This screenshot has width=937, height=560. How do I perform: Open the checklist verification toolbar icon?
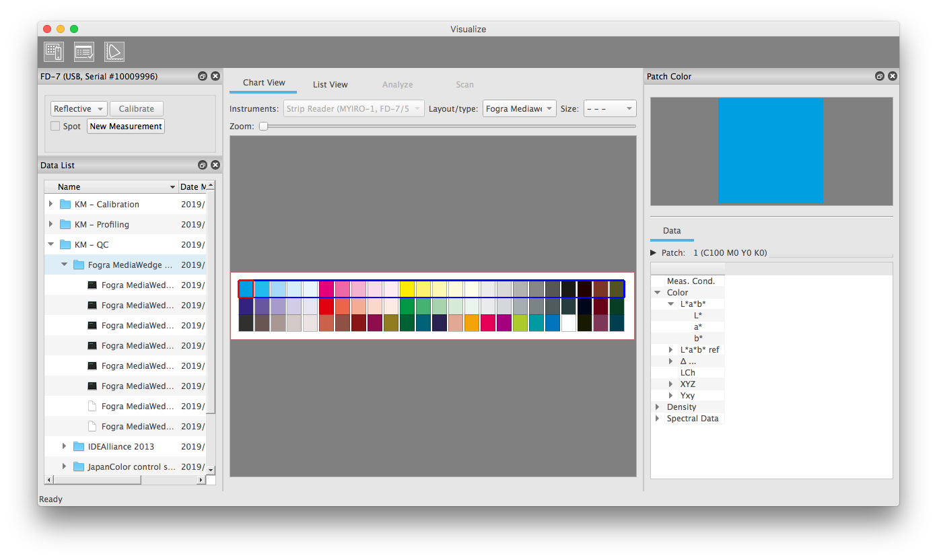pos(84,52)
